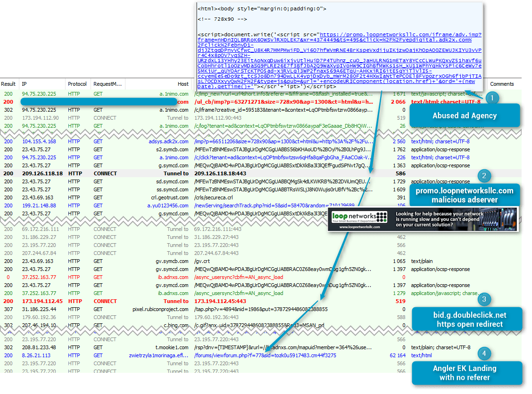Select the adsys.adk2x.com session row
Viewport: 532px width, 394px height.
pos(260,141)
